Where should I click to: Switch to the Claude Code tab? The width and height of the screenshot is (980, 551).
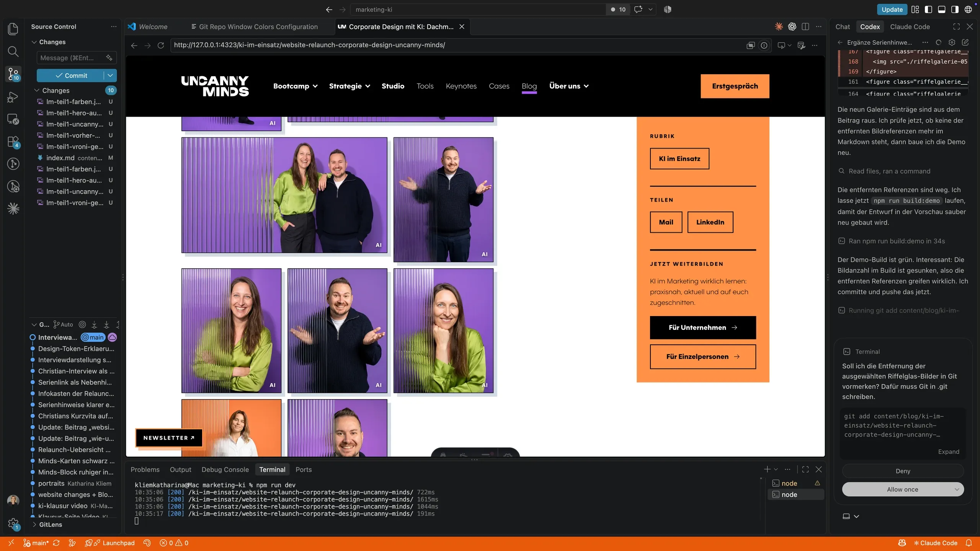pos(910,27)
